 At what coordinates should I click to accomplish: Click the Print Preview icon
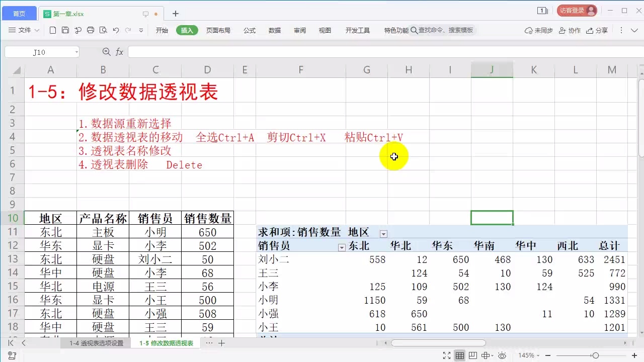coord(103,30)
